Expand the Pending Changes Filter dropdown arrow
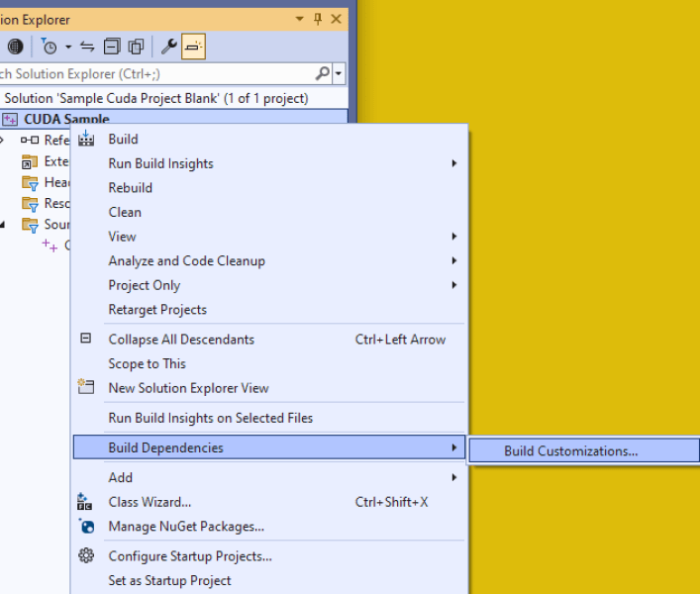This screenshot has height=594, width=700. click(67, 47)
